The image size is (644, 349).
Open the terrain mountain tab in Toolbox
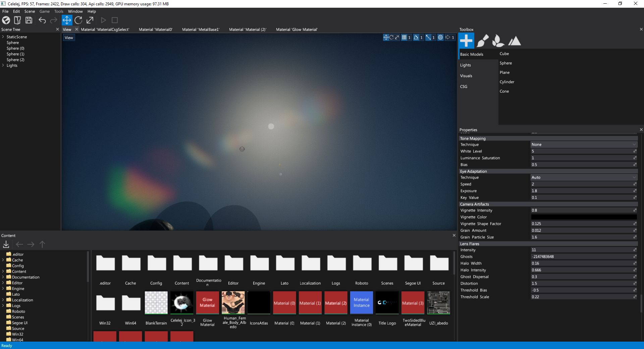pyautogui.click(x=515, y=41)
